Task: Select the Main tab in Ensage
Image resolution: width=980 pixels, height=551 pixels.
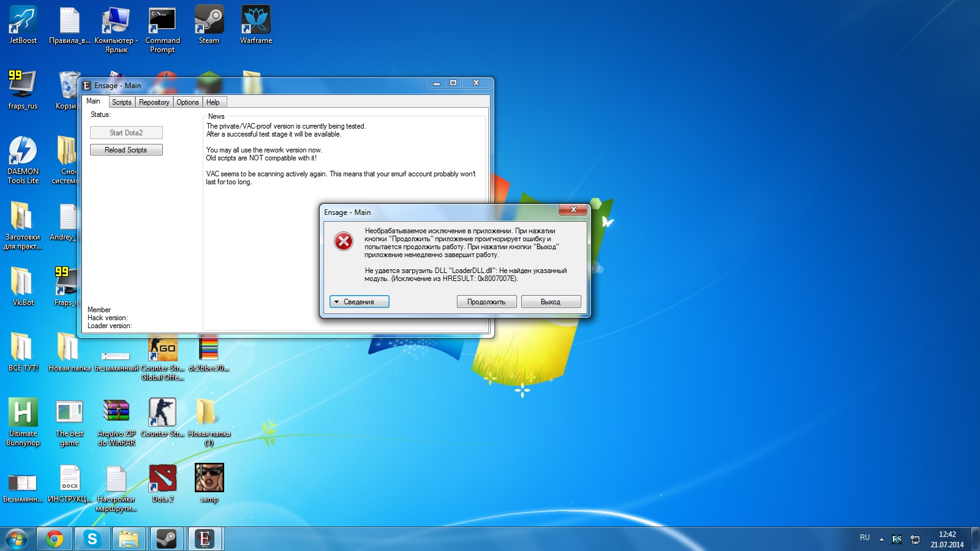Action: [x=94, y=101]
